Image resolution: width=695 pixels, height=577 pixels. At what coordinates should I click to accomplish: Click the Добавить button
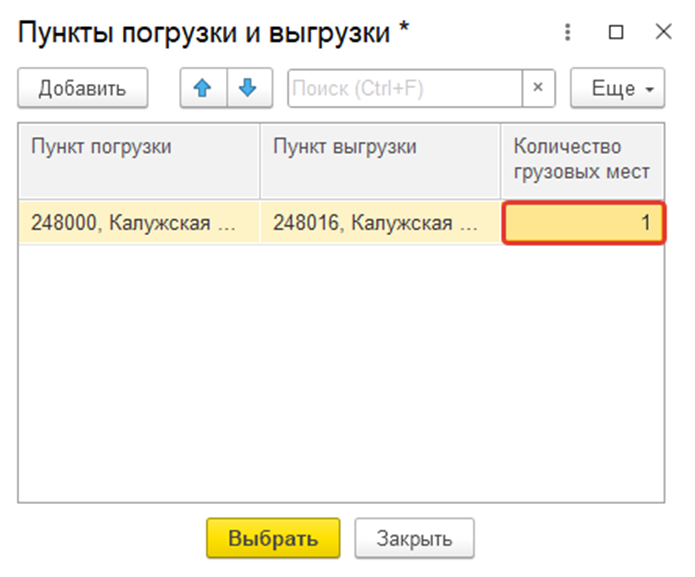click(x=82, y=88)
